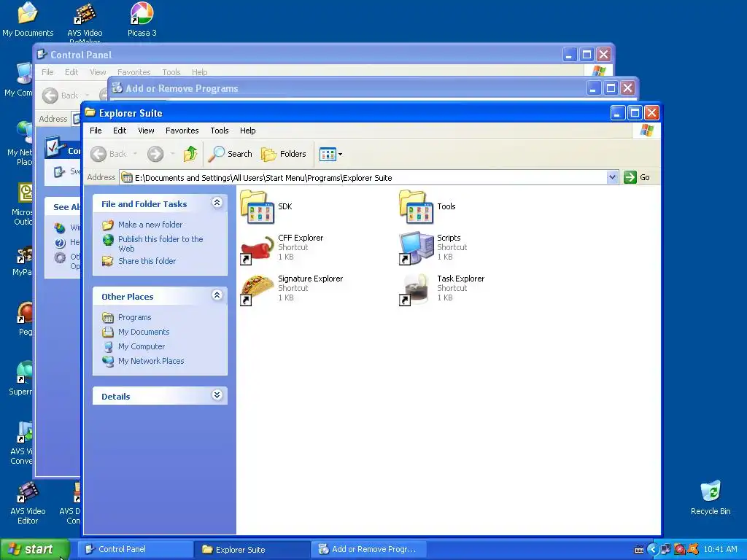The width and height of the screenshot is (747, 560).
Task: Go to My Documents in Other Places
Action: coord(144,332)
